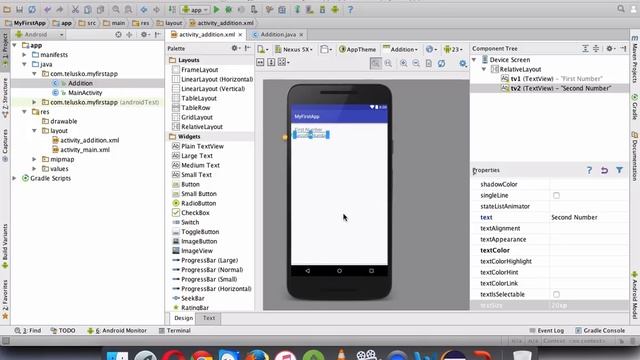Click the Properties help question mark icon
Viewport: 640px width, 360px height.
[x=589, y=170]
